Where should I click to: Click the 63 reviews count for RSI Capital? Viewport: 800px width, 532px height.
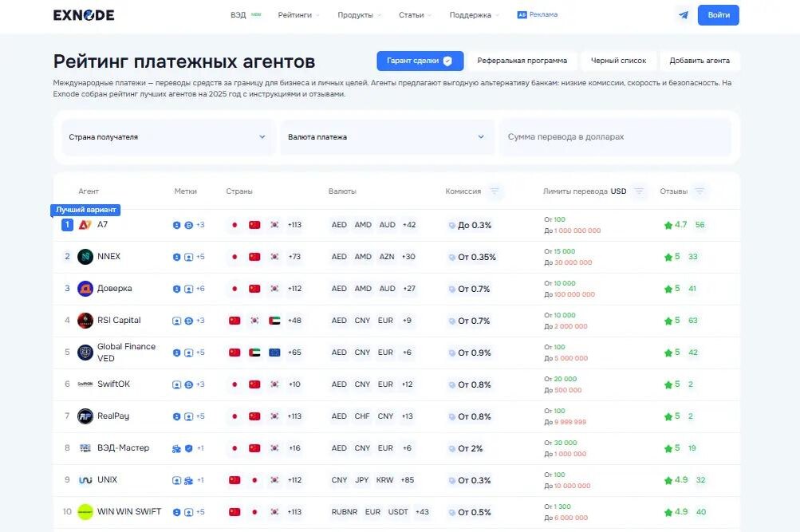pyautogui.click(x=693, y=321)
